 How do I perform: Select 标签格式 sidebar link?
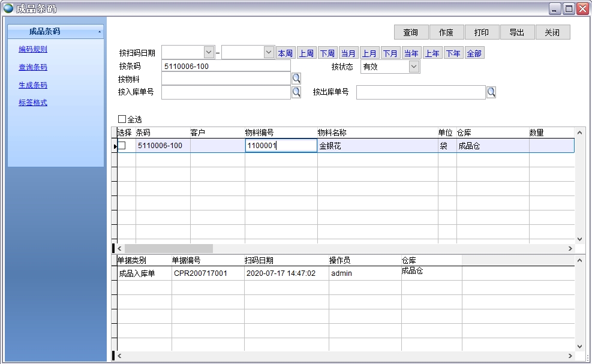[33, 103]
